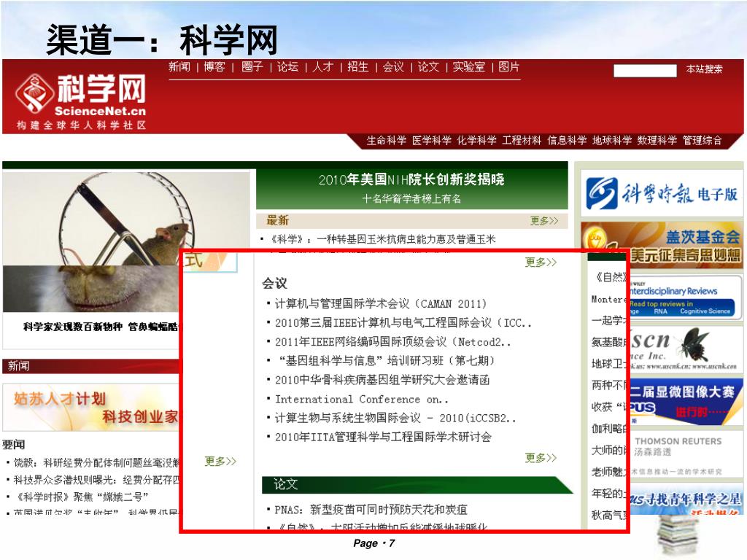Go to 图片 in top navigation
Screen dimensions: 747x560
[x=508, y=66]
